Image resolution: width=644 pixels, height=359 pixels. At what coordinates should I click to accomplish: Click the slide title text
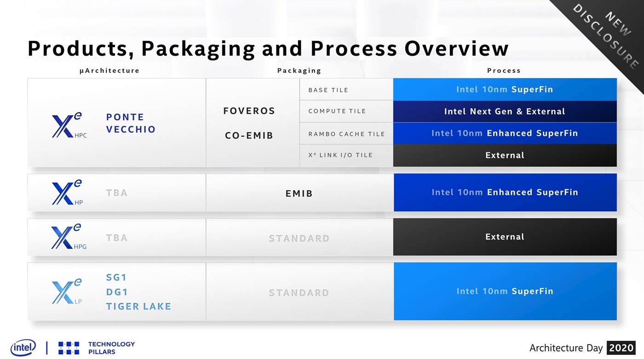tap(268, 49)
